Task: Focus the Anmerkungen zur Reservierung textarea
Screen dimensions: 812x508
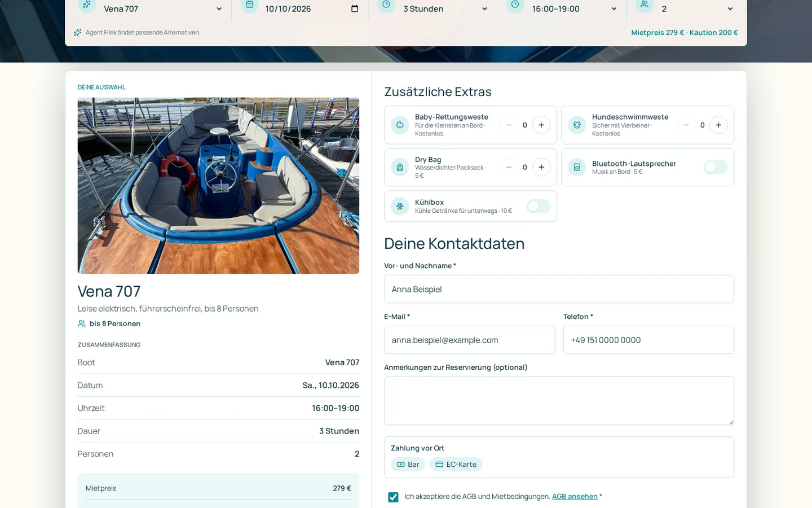Action: [559, 401]
